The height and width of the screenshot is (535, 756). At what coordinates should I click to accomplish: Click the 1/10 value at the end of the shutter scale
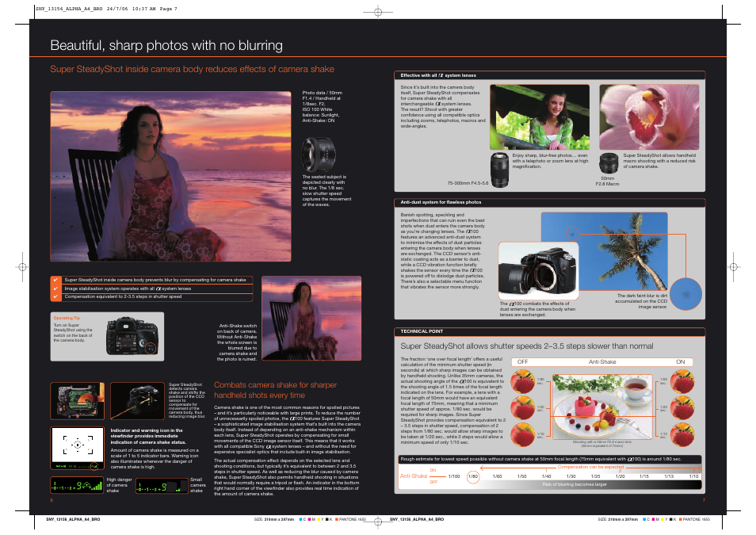coord(693,476)
